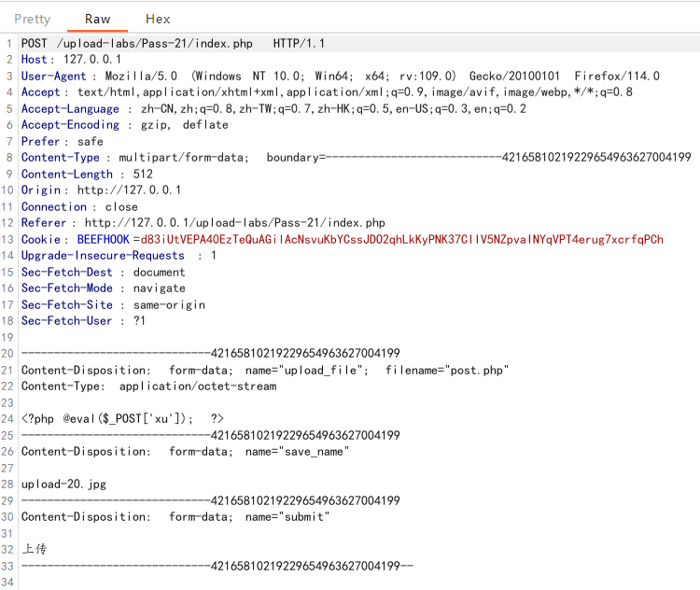Click the Upgrade-Insecure-Requests header

(119, 256)
